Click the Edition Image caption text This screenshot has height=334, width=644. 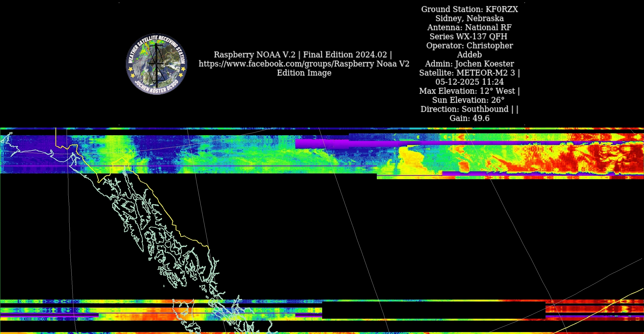304,73
